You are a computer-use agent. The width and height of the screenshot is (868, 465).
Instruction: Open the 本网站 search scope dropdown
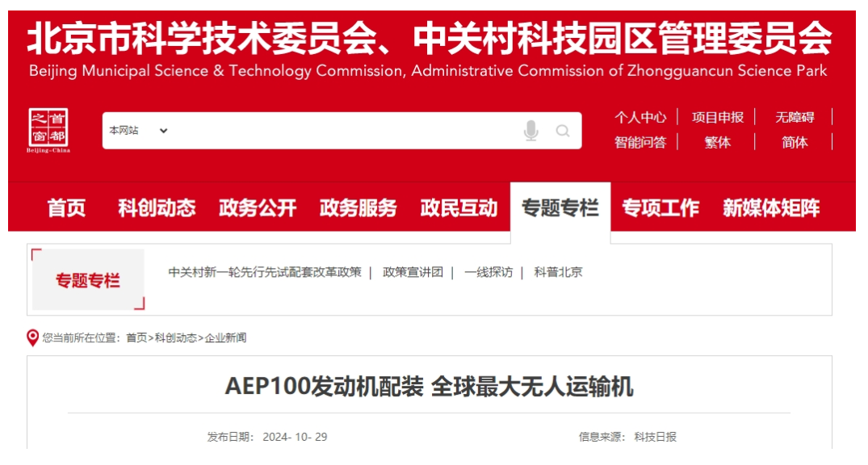pyautogui.click(x=139, y=130)
